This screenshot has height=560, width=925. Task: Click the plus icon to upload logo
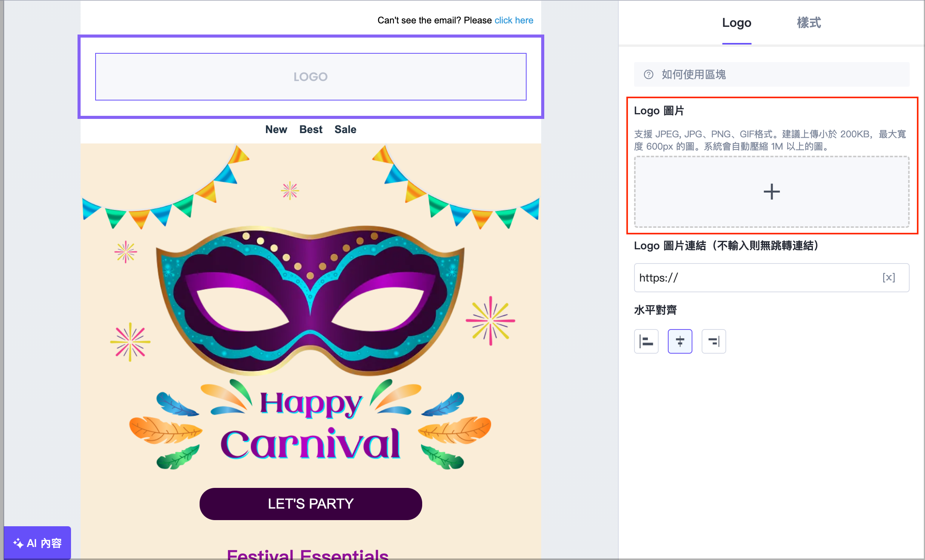coord(771,192)
